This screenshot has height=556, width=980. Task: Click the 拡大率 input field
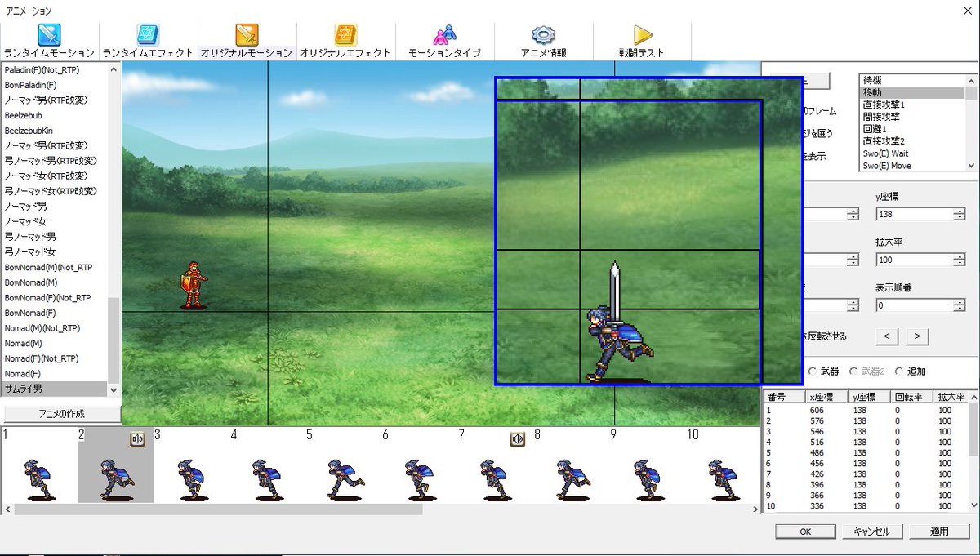[x=914, y=260]
